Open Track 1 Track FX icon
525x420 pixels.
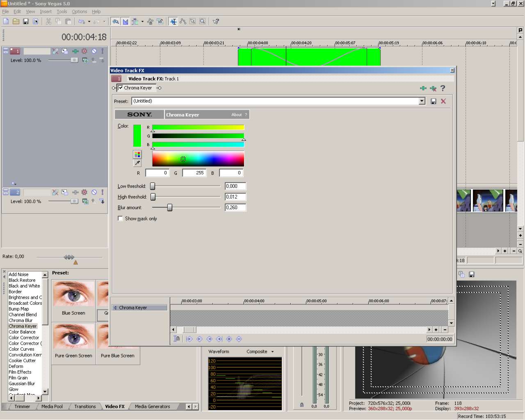pos(75,51)
